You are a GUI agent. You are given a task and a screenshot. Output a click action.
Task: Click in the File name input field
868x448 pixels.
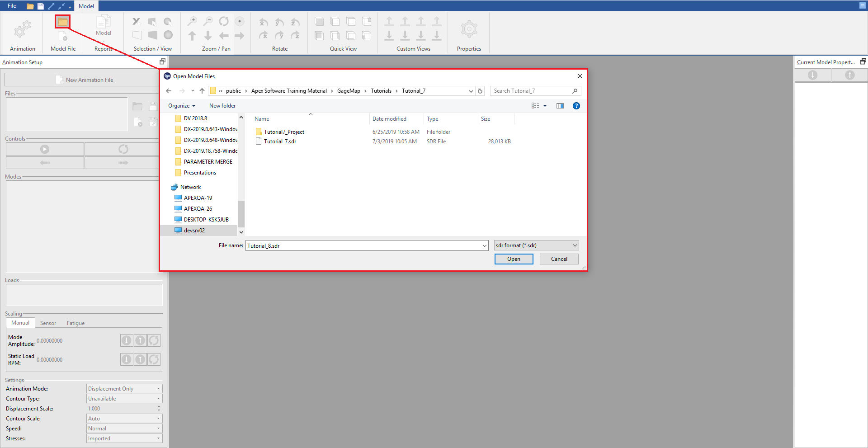(367, 245)
